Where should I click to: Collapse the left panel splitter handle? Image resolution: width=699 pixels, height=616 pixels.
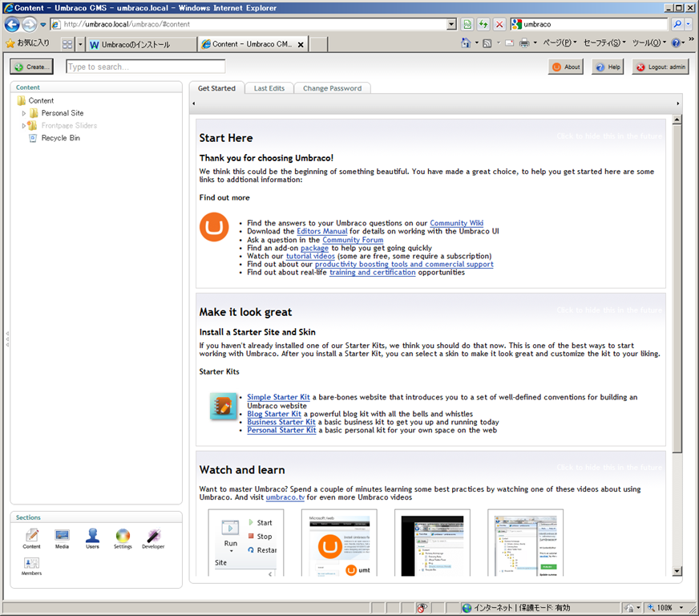tap(6, 339)
